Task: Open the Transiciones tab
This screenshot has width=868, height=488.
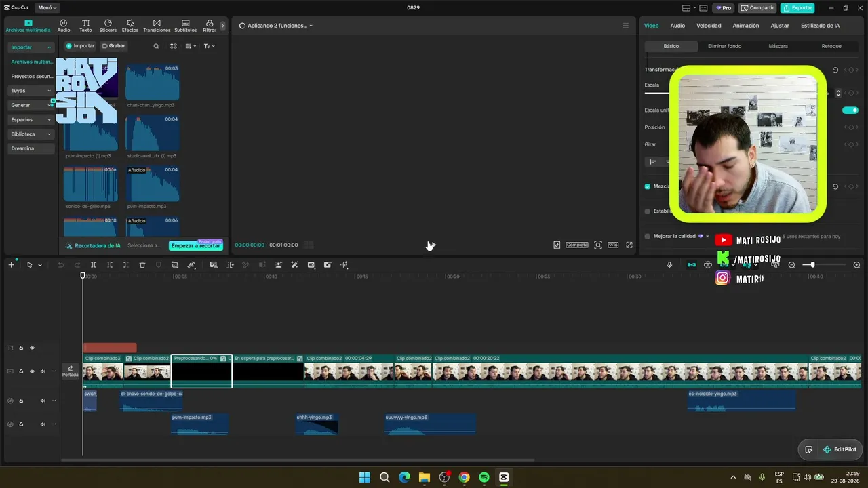Action: 157,26
